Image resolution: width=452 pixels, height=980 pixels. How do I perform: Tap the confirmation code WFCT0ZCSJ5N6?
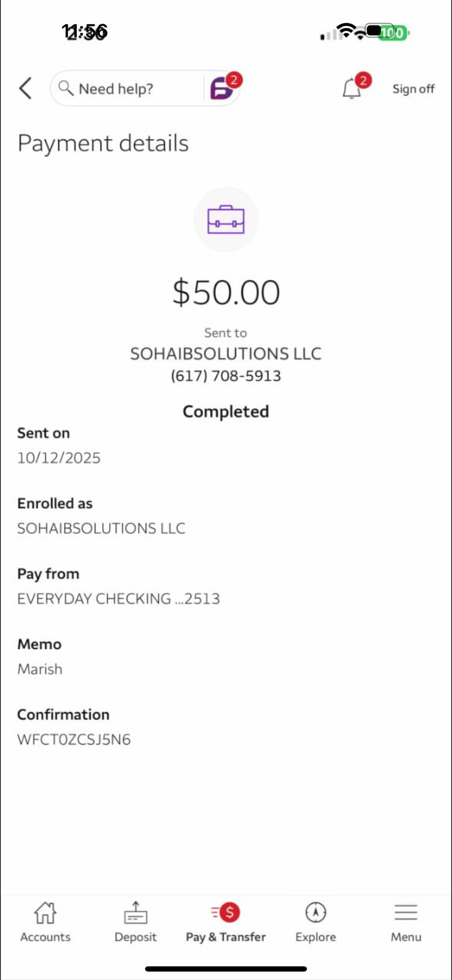[74, 739]
